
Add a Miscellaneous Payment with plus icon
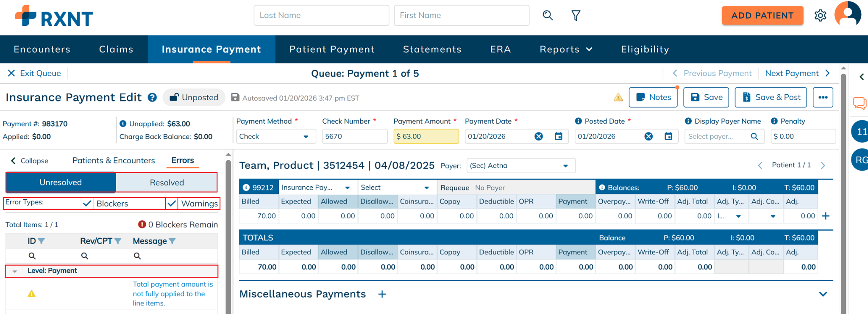tap(382, 294)
